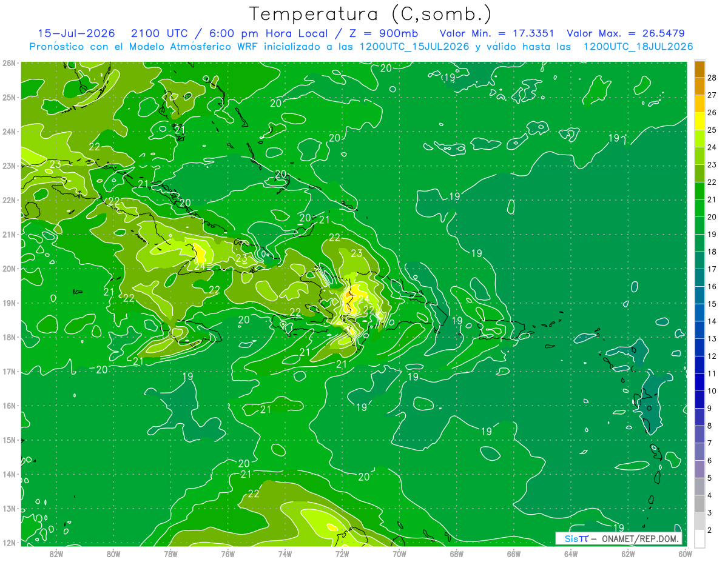Click the '70W' longitude axis label
The height and width of the screenshot is (562, 728).
tap(399, 554)
